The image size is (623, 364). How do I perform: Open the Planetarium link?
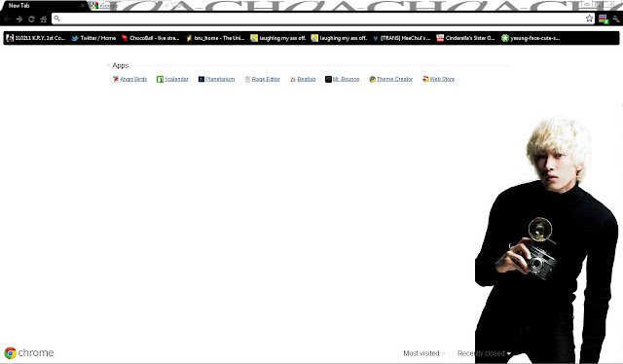[x=220, y=79]
